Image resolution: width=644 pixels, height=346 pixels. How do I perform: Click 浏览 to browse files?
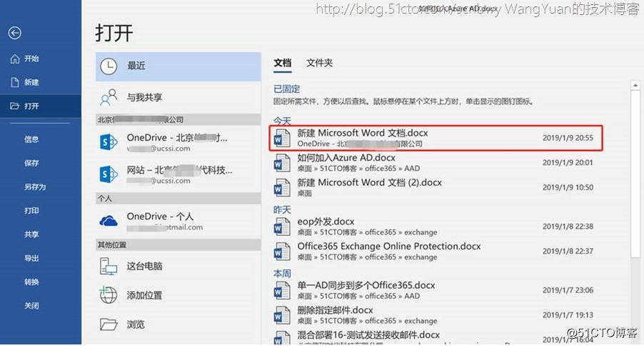178,325
